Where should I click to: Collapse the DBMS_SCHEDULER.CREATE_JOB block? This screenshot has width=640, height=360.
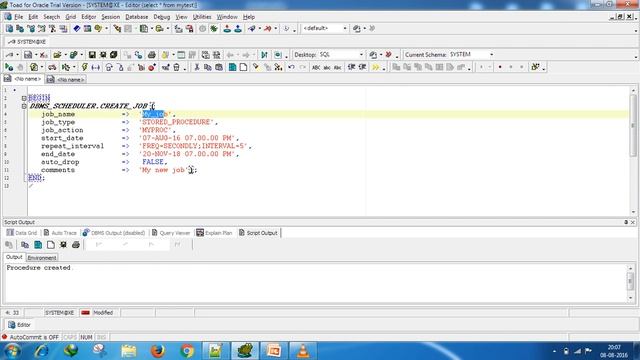coord(24,106)
